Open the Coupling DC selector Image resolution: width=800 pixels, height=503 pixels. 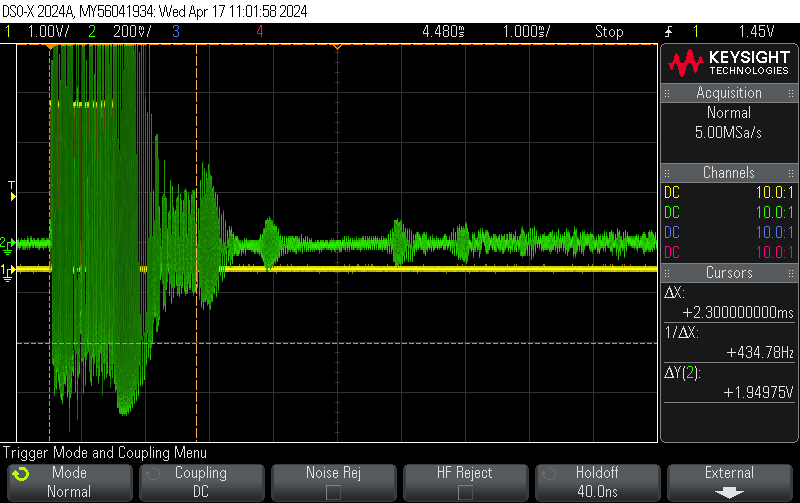click(x=200, y=482)
